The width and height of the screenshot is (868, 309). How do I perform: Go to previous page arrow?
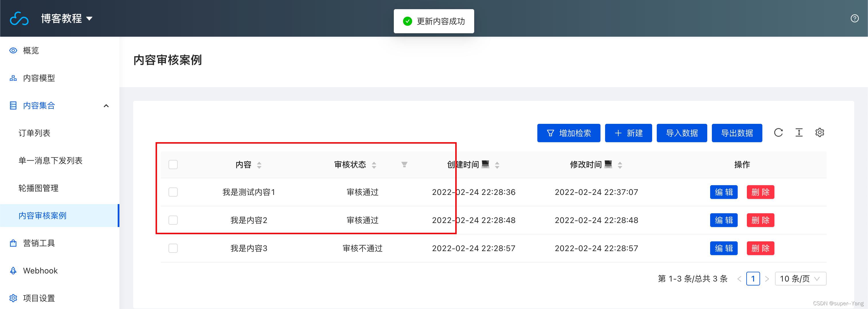pyautogui.click(x=739, y=279)
